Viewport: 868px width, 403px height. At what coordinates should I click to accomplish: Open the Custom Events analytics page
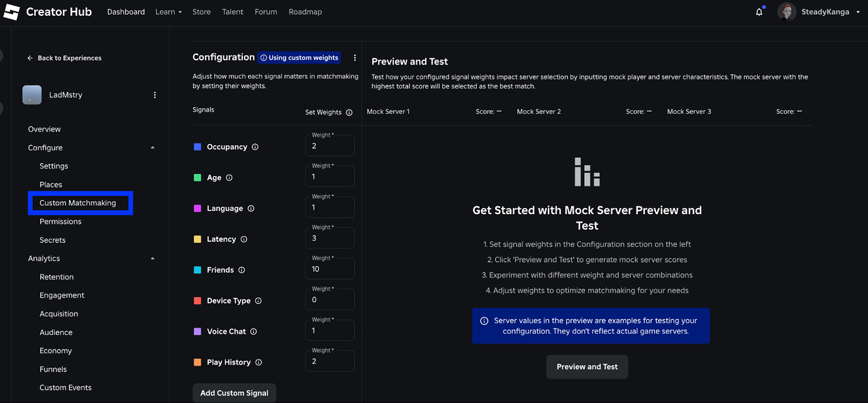(x=65, y=387)
